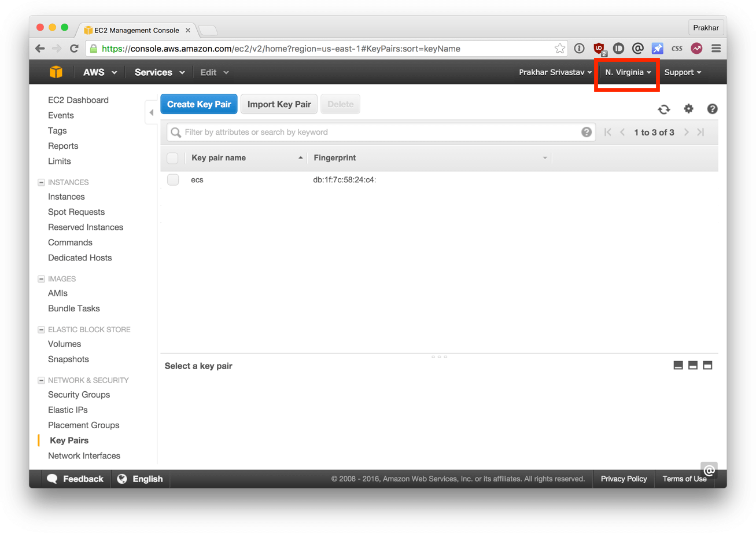Sort by Key pair name column
756x533 pixels.
[x=219, y=158]
